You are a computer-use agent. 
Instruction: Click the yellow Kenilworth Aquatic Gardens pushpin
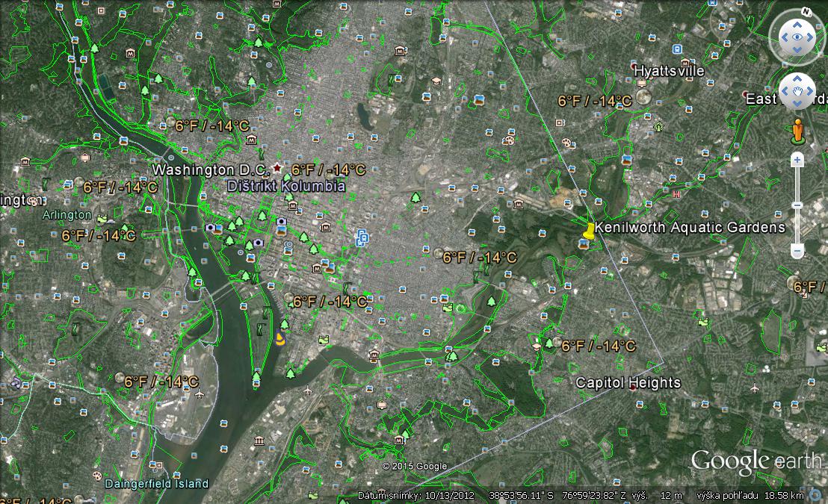[588, 233]
